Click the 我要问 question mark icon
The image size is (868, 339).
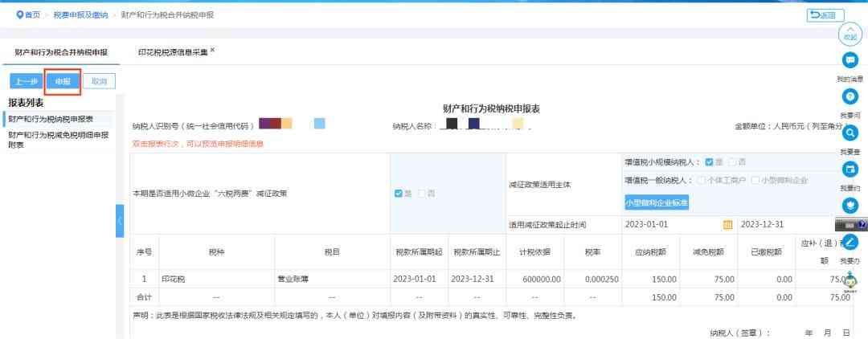(849, 96)
